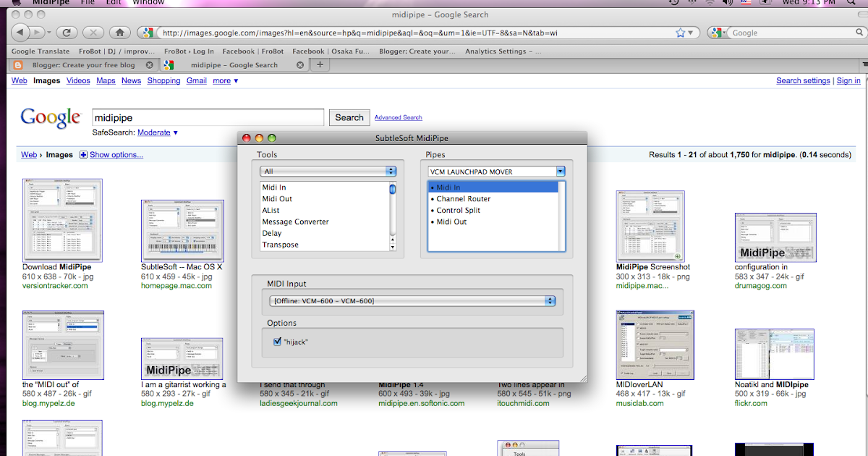Screen dimensions: 868x456
Task: Click the Google favicon in the address bar
Action: coord(148,33)
